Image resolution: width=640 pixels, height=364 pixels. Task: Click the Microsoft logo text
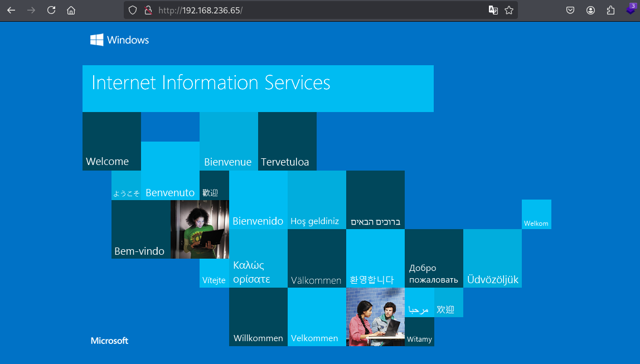click(109, 341)
